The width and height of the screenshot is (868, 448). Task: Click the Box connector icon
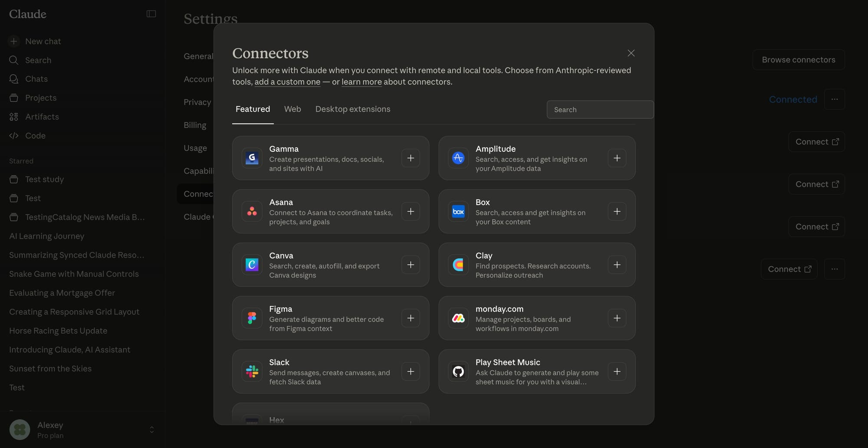pyautogui.click(x=458, y=211)
